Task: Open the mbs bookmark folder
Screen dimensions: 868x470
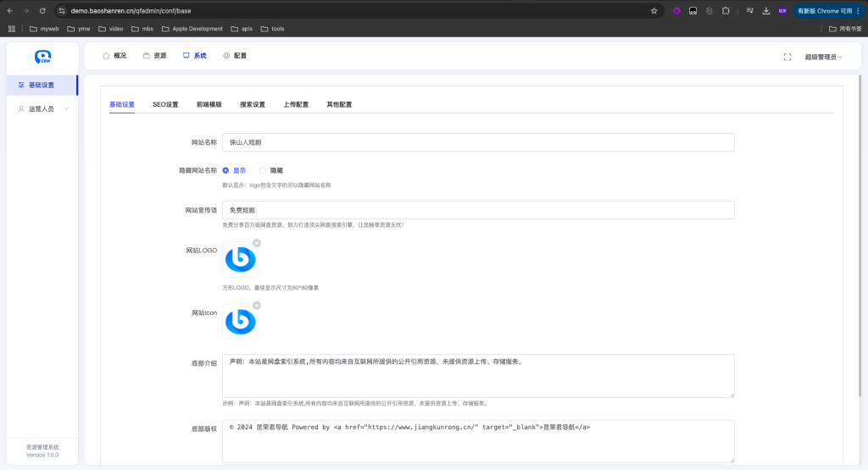Action: point(142,29)
